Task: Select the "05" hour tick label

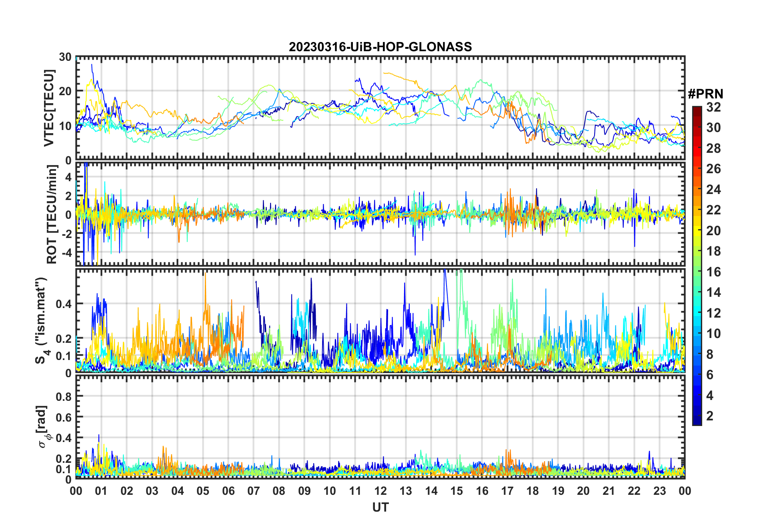Action: click(x=203, y=491)
